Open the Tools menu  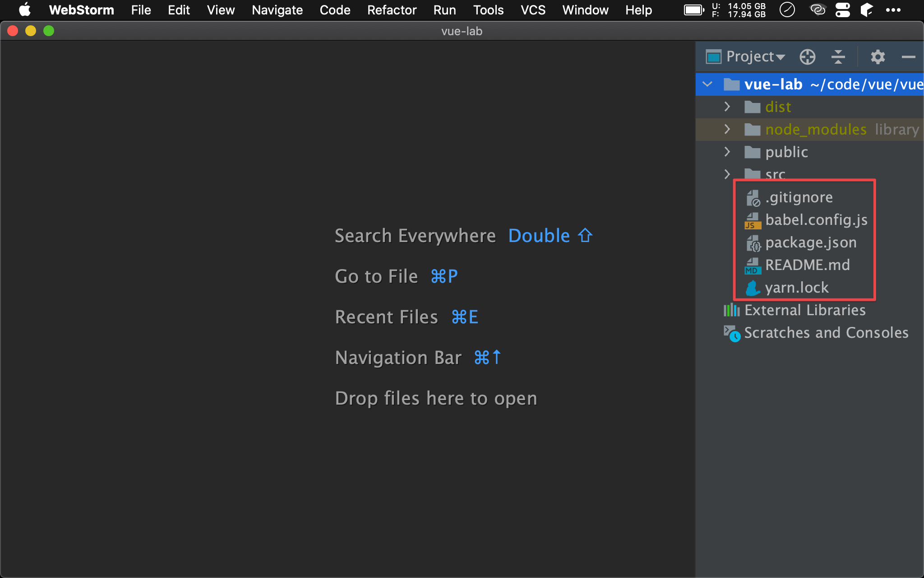(x=488, y=10)
